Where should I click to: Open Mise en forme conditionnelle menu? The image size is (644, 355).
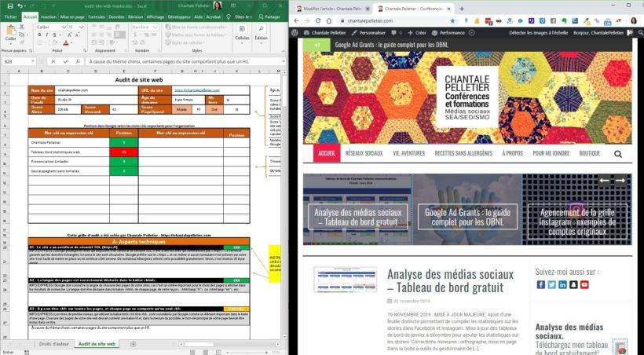[196, 27]
